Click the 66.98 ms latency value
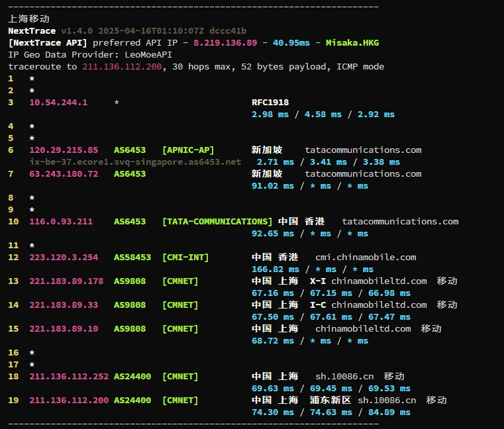The width and height of the screenshot is (504, 429). (389, 293)
